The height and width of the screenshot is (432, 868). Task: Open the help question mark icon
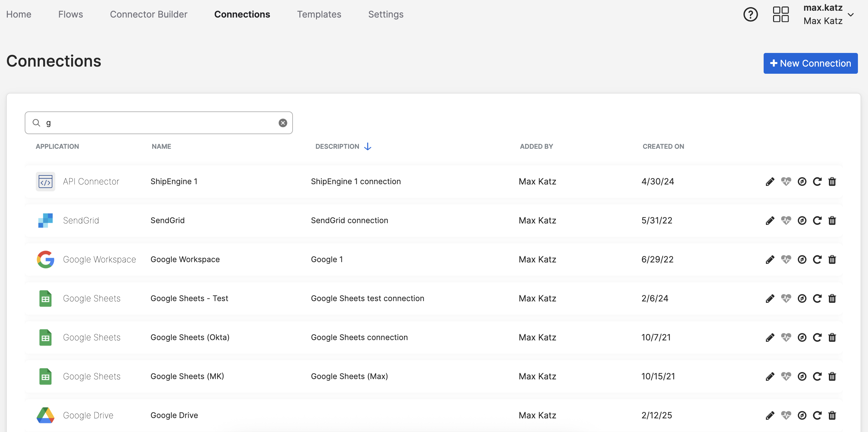click(x=750, y=15)
